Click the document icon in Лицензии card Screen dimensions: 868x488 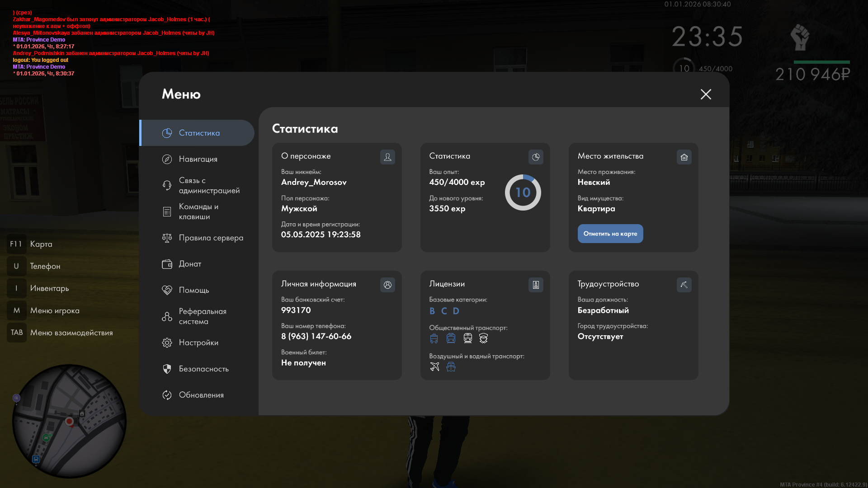[x=536, y=285]
